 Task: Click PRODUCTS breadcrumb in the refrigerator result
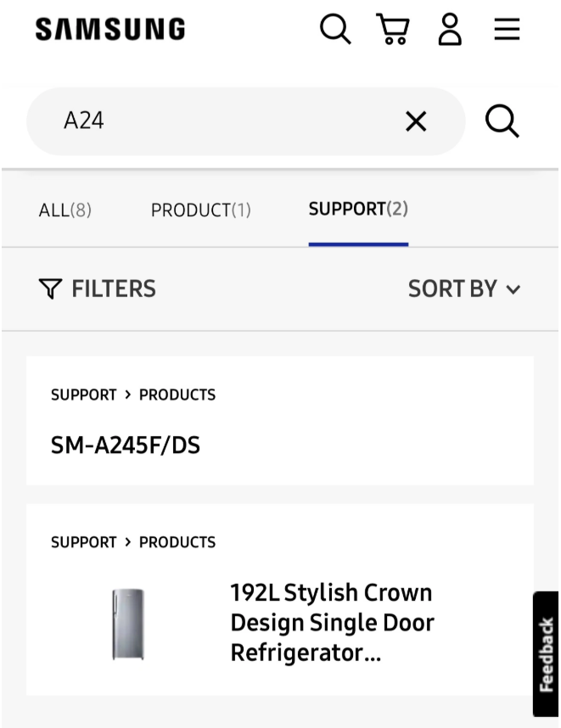(x=177, y=542)
